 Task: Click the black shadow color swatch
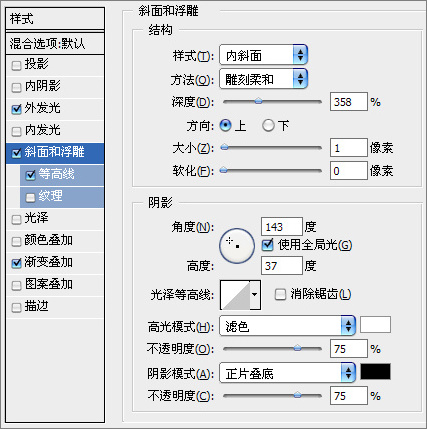[x=375, y=372]
